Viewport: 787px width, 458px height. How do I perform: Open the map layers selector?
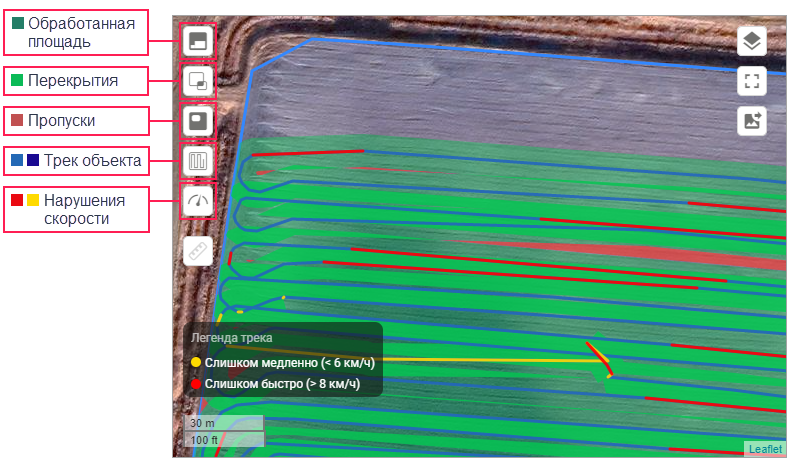(752, 41)
